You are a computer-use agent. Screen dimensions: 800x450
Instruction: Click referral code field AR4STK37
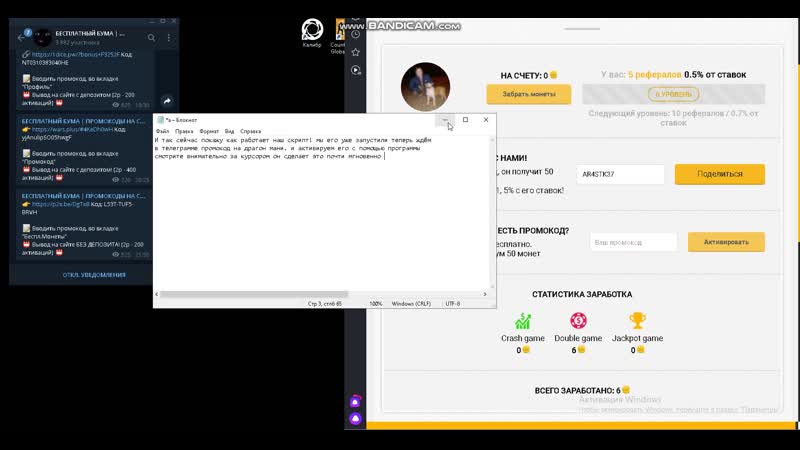(620, 174)
